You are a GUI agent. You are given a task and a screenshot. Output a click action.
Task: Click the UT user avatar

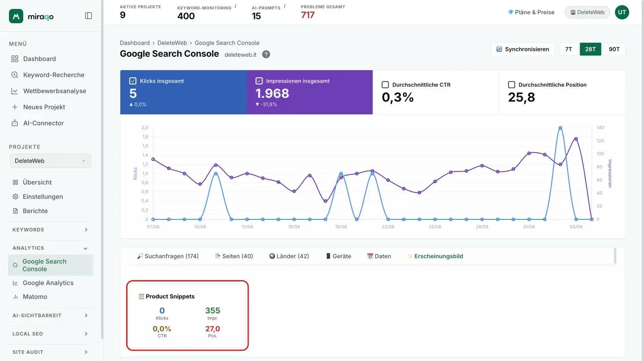[622, 12]
